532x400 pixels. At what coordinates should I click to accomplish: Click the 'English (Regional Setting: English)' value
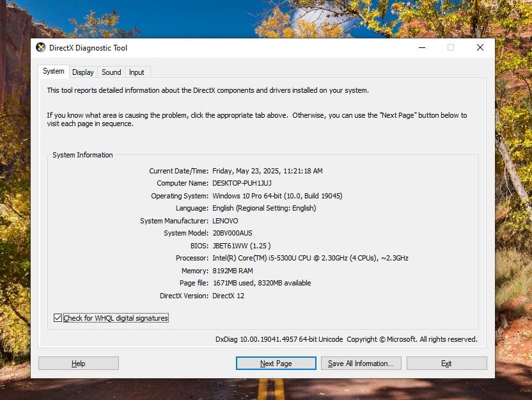pyautogui.click(x=264, y=208)
